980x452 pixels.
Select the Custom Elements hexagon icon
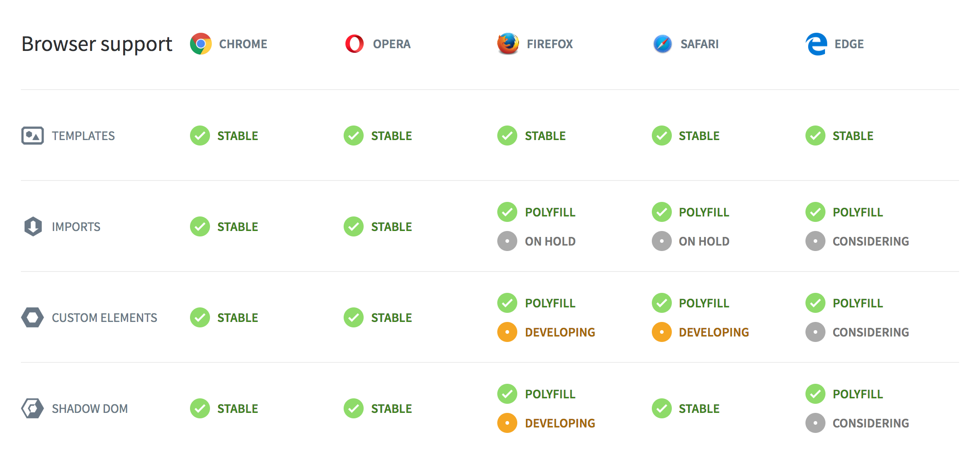33,317
